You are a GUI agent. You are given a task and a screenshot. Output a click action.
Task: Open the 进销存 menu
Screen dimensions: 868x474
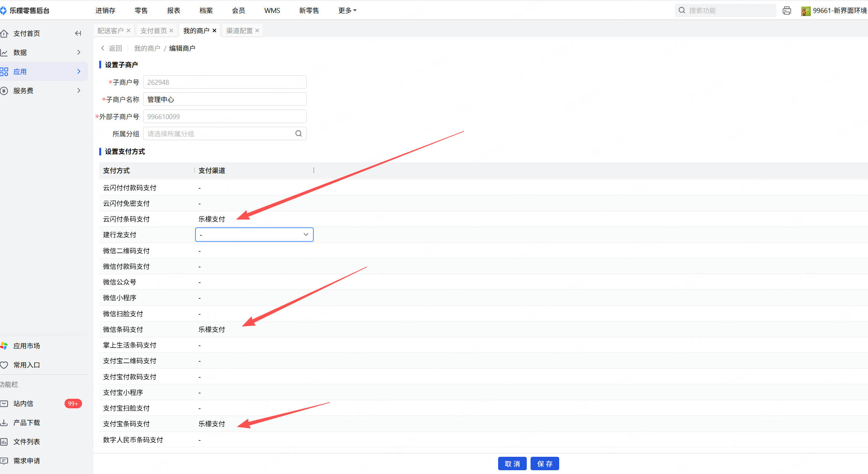tap(105, 11)
